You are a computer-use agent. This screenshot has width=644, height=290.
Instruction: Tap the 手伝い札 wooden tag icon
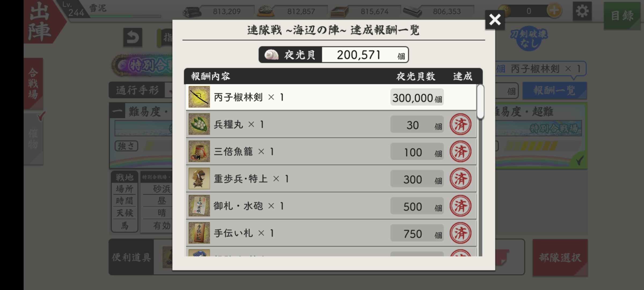click(199, 233)
